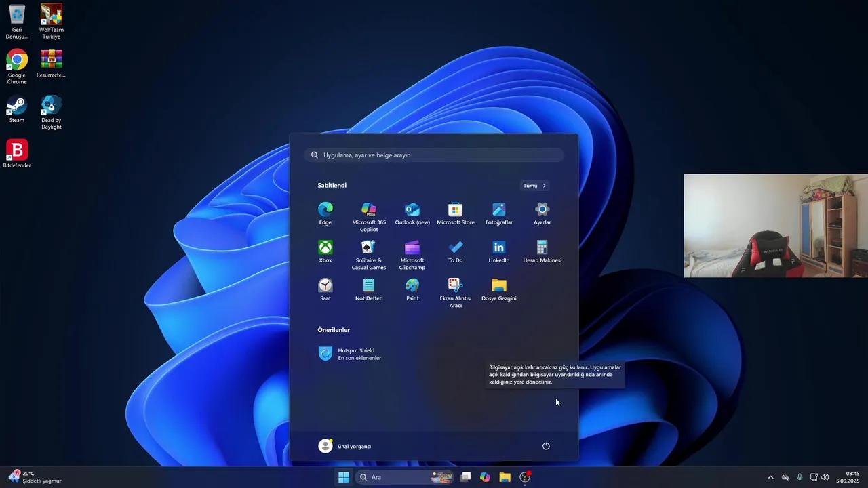Image resolution: width=868 pixels, height=488 pixels.
Task: Open Outlook (new) app
Action: tap(412, 213)
